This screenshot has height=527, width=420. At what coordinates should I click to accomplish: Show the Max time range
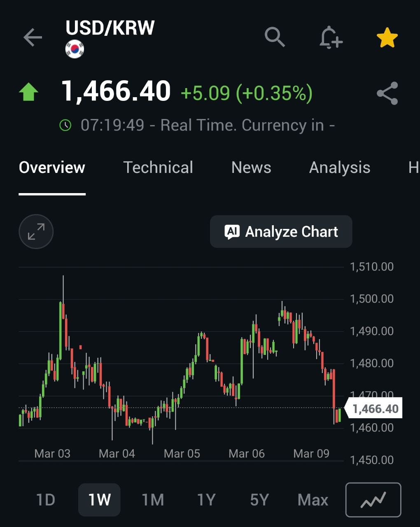[313, 500]
